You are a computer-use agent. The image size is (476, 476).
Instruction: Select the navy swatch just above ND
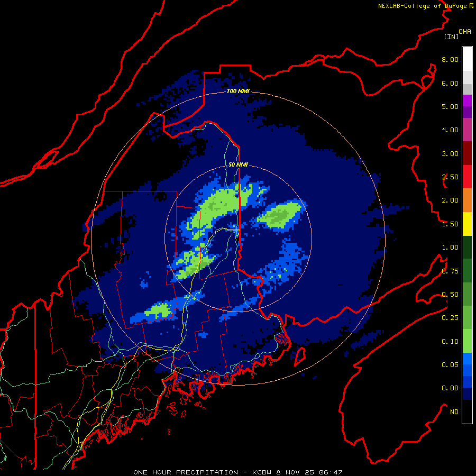[467, 393]
